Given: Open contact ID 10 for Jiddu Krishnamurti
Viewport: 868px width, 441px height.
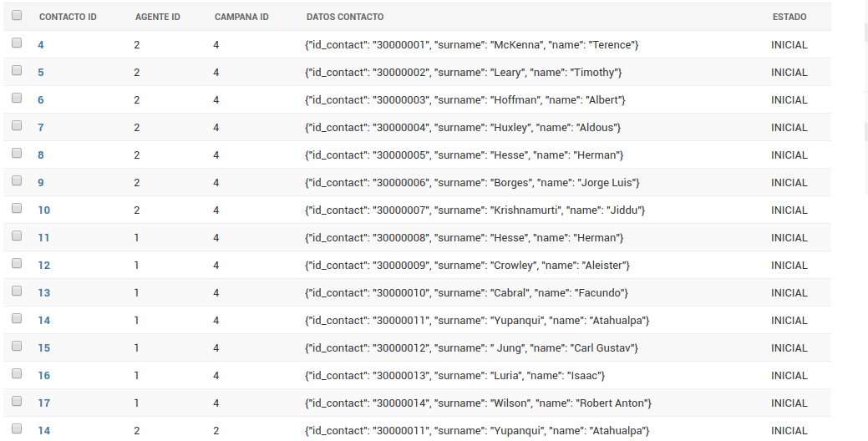Looking at the screenshot, I should (43, 210).
